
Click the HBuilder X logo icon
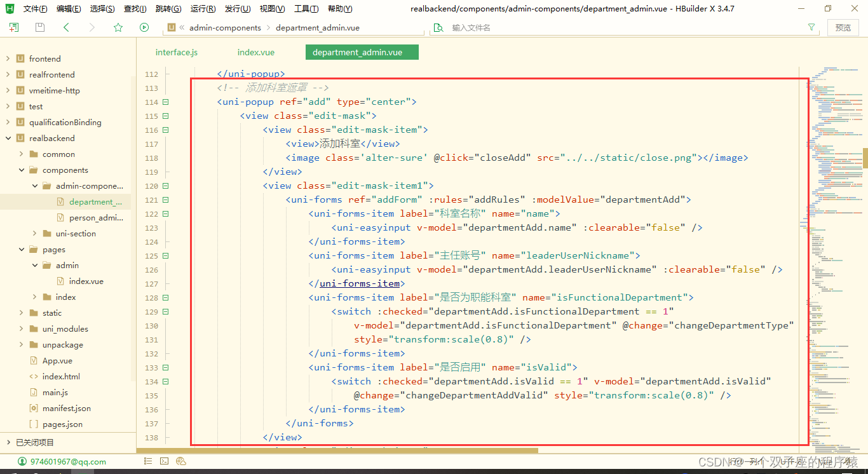pos(10,8)
